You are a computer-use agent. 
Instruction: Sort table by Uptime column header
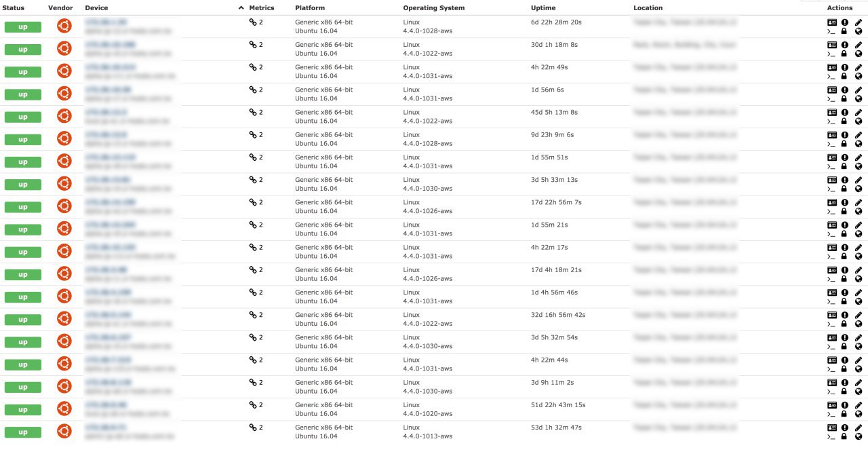click(x=543, y=8)
